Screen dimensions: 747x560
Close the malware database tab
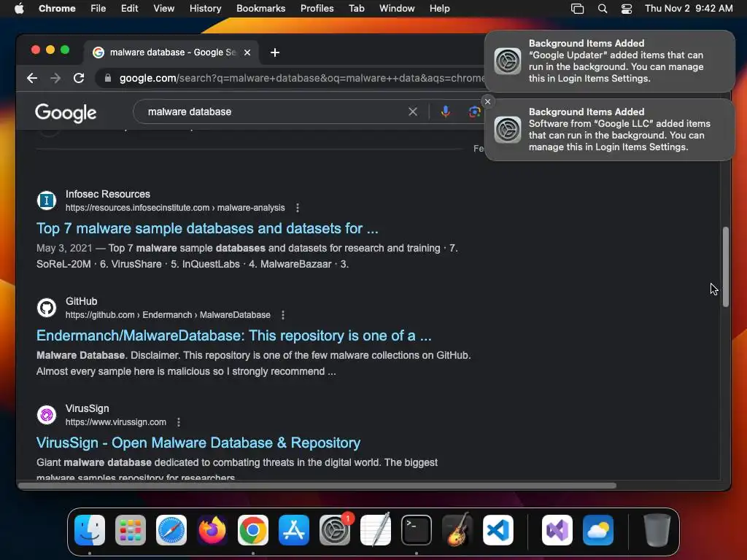click(x=247, y=52)
